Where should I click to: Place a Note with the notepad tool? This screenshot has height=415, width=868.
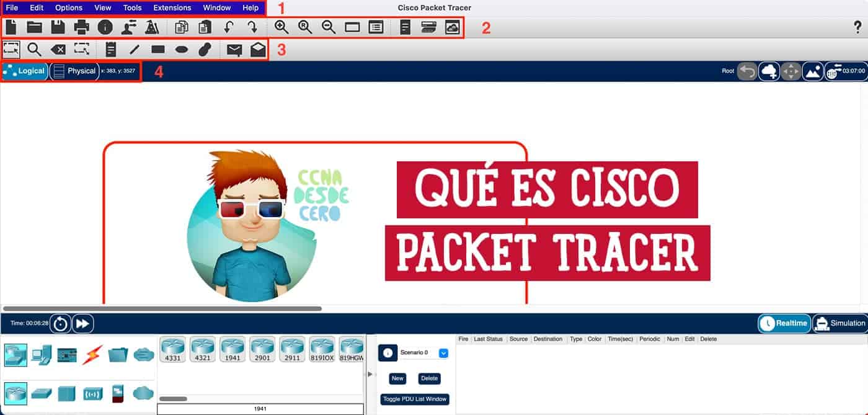[x=111, y=50]
